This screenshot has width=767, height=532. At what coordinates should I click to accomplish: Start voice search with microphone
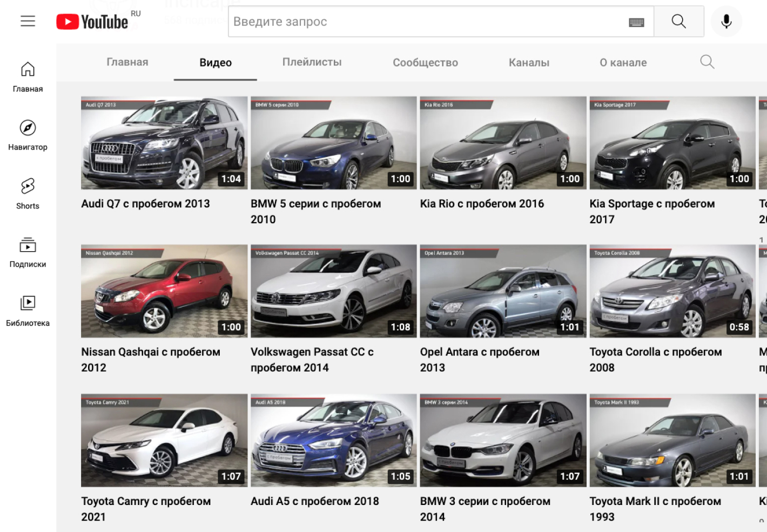[726, 22]
